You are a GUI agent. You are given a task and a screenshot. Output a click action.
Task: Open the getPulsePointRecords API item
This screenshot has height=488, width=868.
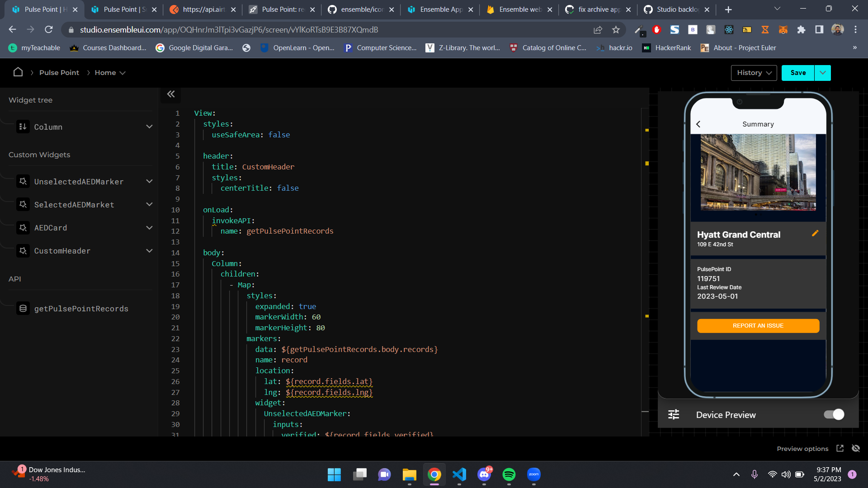tap(81, 309)
